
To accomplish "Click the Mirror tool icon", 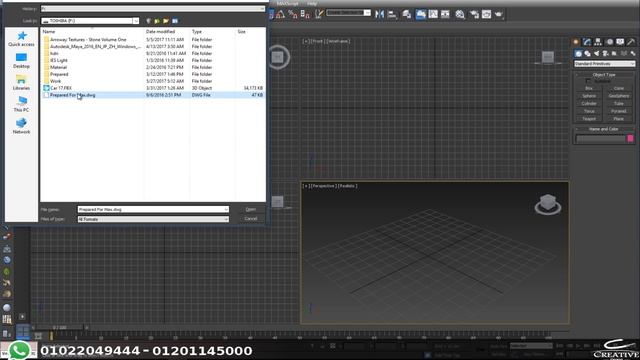I will pyautogui.click(x=380, y=15).
